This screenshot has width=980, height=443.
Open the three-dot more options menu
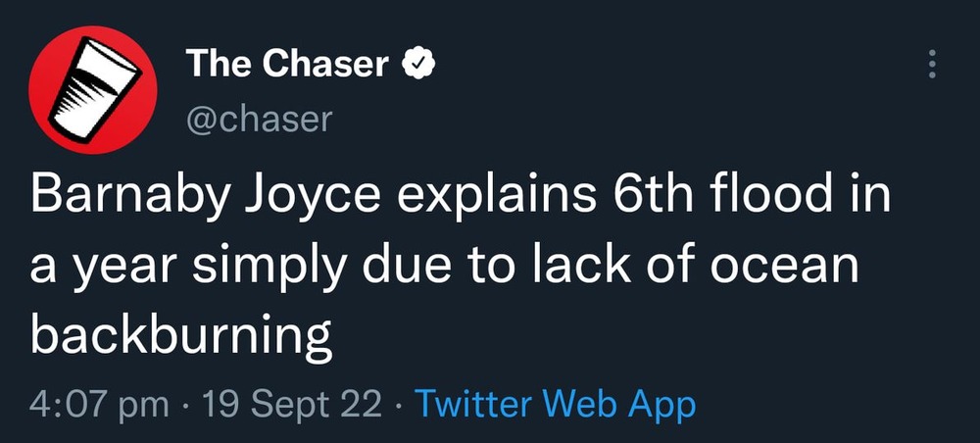pos(931,65)
